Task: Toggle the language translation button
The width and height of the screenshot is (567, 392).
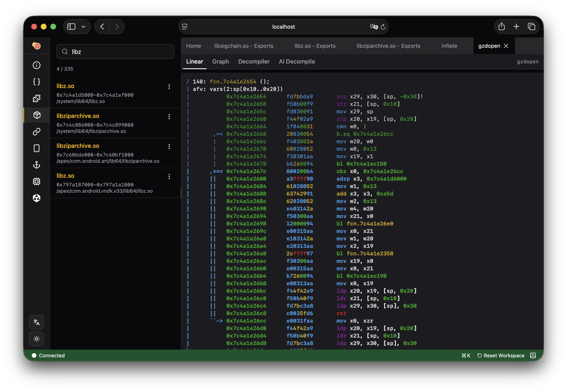Action: [x=36, y=322]
